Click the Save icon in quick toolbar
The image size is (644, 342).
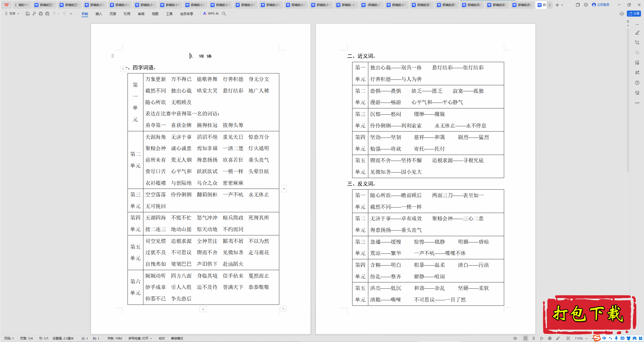28,14
